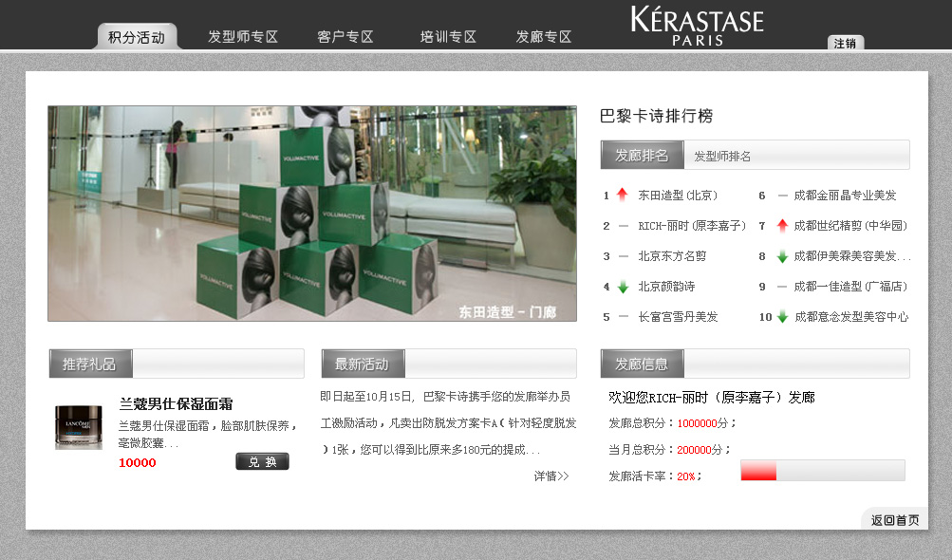Switch to 发型师专区 tab
This screenshot has width=952, height=560.
click(x=243, y=37)
